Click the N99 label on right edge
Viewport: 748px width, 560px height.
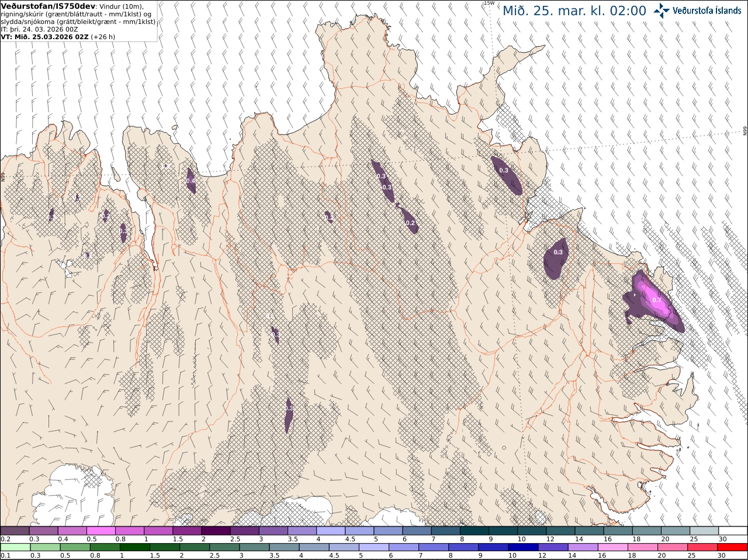745,130
